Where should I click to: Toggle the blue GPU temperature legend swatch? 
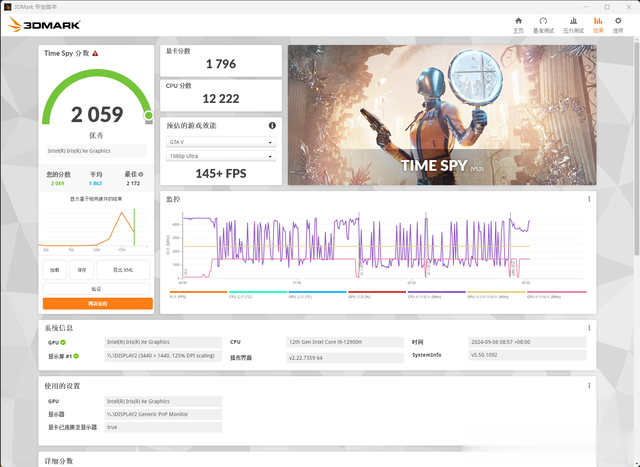coord(318,292)
